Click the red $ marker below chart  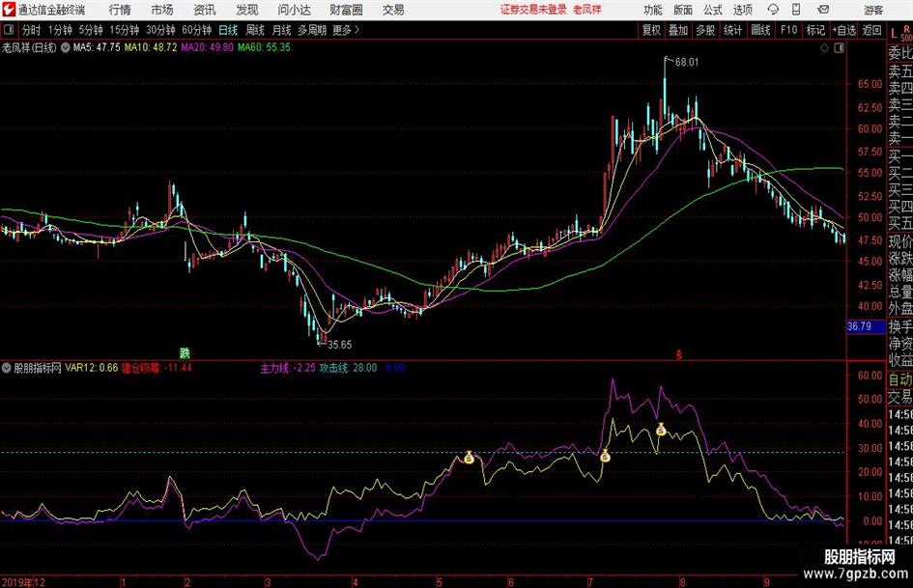[x=679, y=354]
